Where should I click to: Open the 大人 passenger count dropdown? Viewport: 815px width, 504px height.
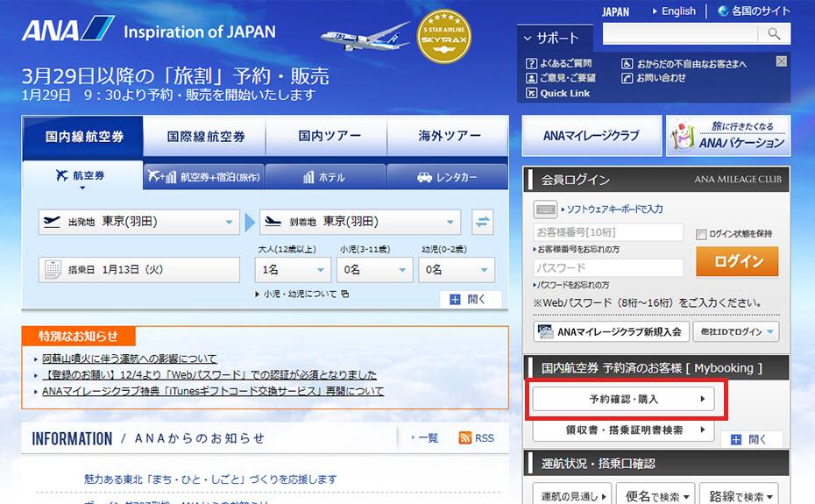(x=293, y=270)
